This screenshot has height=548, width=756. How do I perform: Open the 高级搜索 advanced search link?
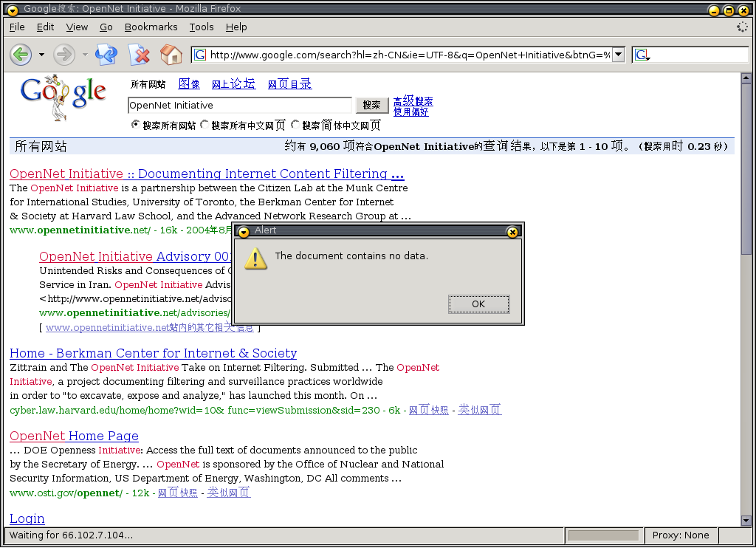pyautogui.click(x=413, y=101)
